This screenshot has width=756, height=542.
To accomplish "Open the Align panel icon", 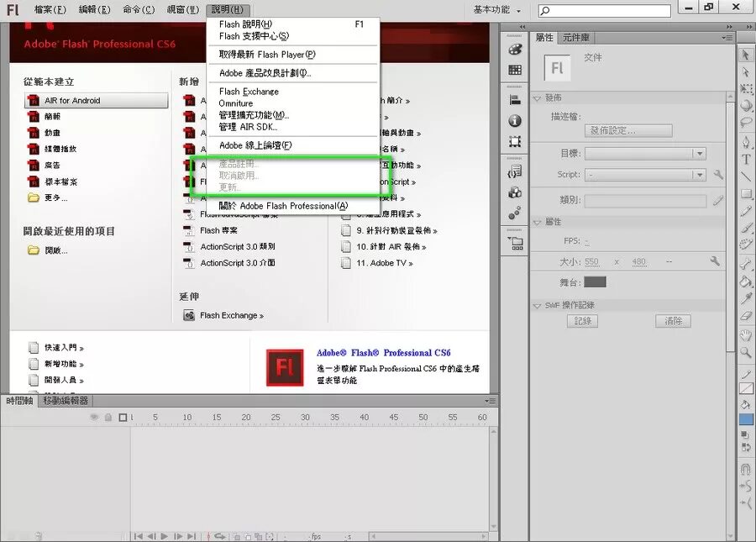I will (x=515, y=100).
